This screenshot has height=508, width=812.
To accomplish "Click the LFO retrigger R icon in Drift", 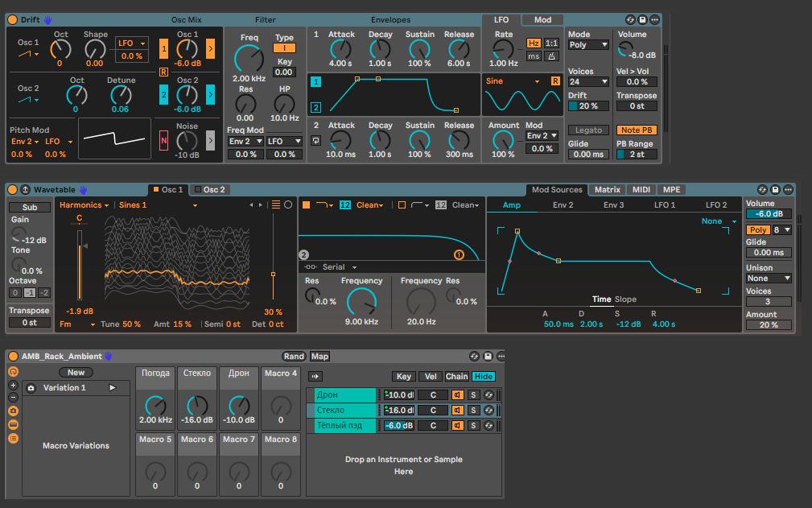I will click(555, 81).
